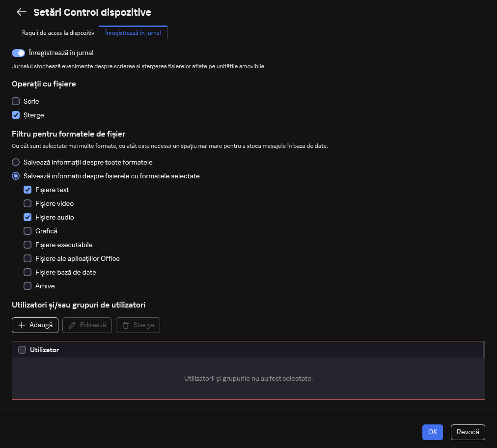Open the Înregistrează în jurnal tab
The height and width of the screenshot is (448, 497).
133,33
